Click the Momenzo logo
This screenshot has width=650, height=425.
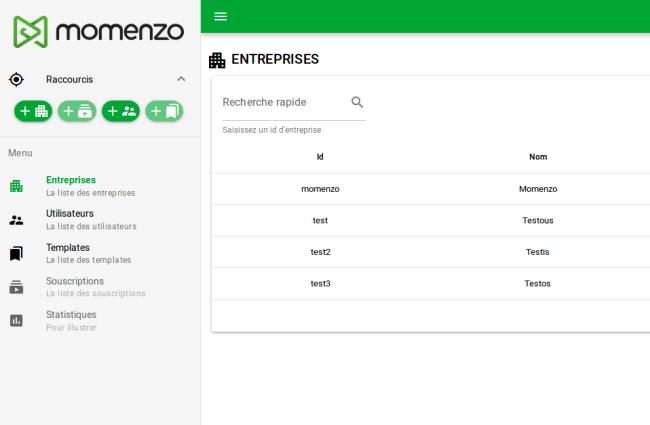pyautogui.click(x=98, y=32)
